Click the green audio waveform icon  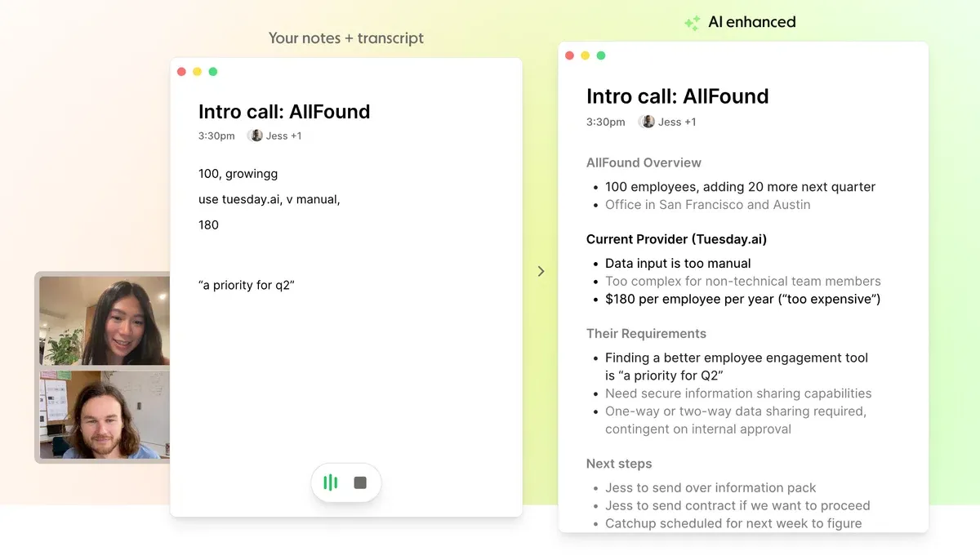331,482
